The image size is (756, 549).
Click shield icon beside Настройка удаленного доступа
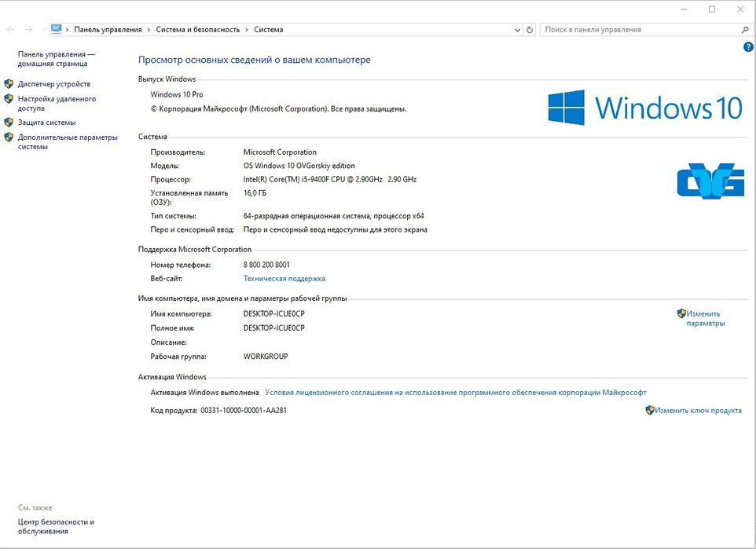point(9,99)
